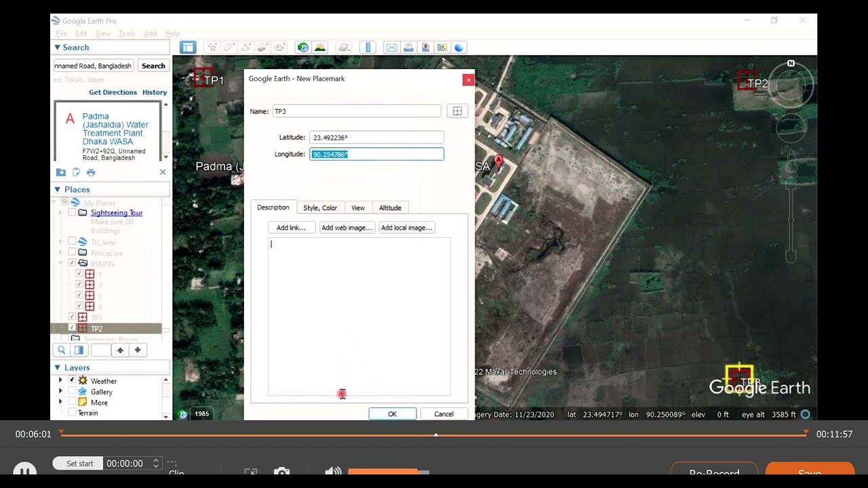Viewport: 868px width, 488px height.
Task: Enable the Terrain layer checkbox
Action: point(72,413)
